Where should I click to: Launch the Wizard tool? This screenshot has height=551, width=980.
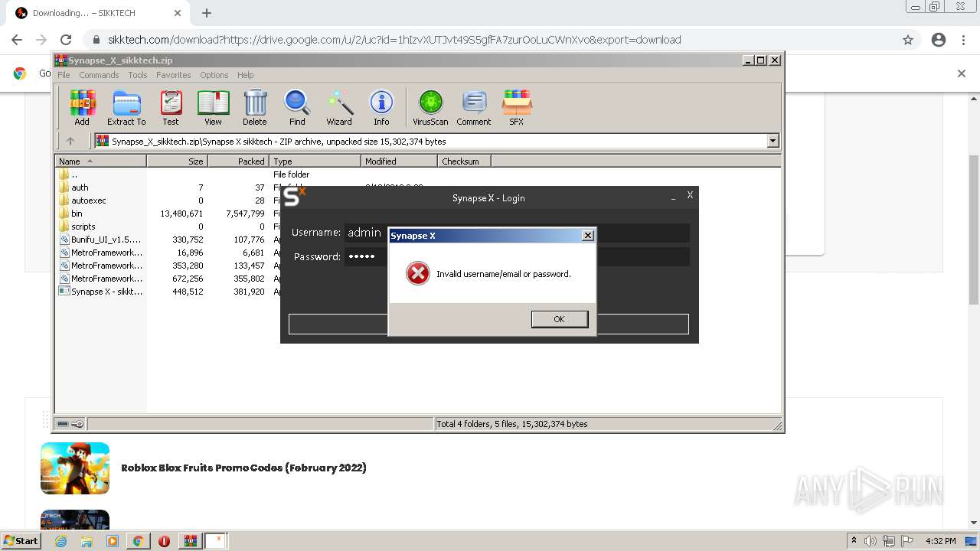339,107
